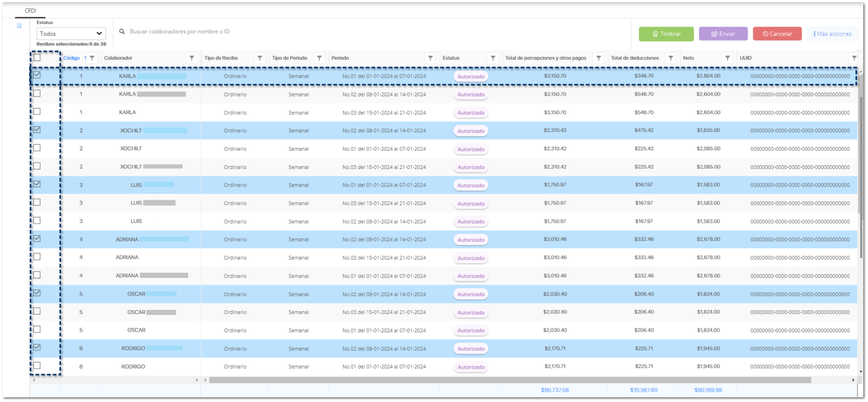Expand the Más acciones menu

point(833,34)
